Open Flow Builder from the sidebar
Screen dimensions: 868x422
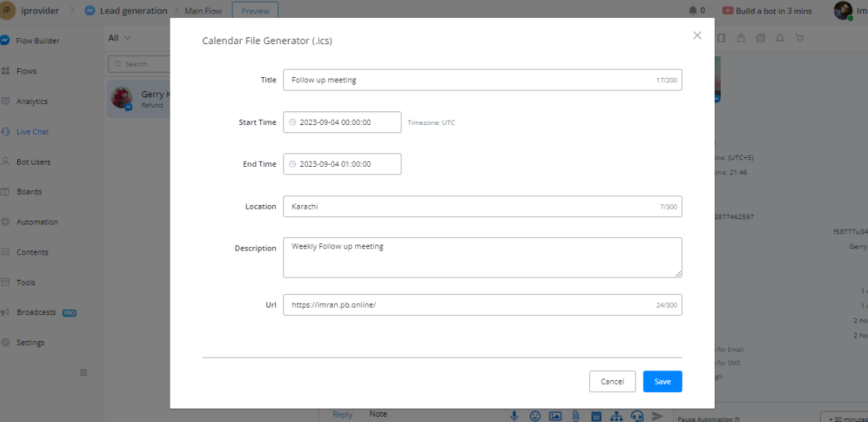pyautogui.click(x=37, y=41)
